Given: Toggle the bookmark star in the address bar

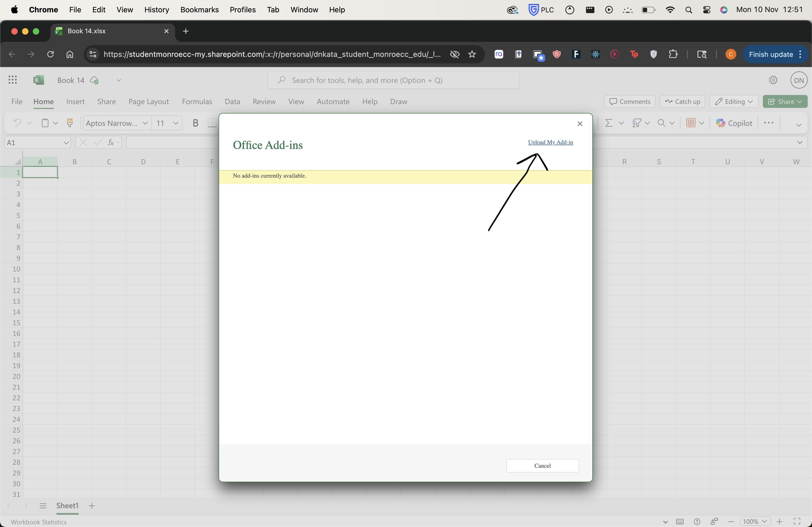Looking at the screenshot, I should point(472,54).
